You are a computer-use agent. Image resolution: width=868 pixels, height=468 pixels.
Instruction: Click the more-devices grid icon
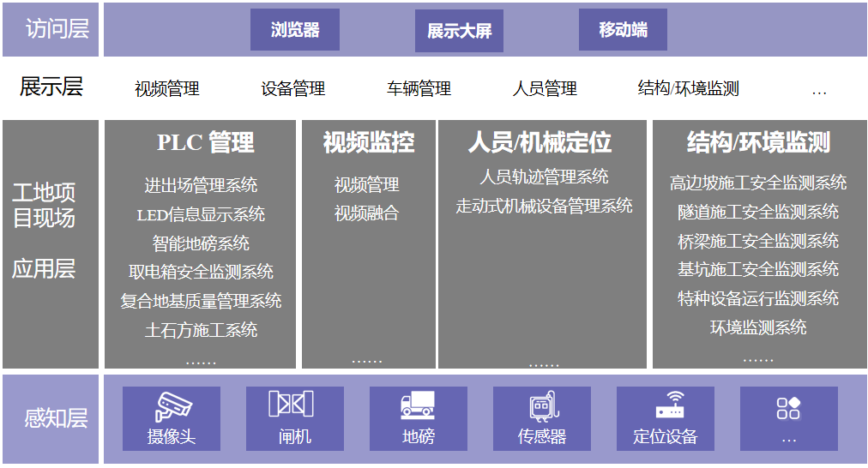788,408
